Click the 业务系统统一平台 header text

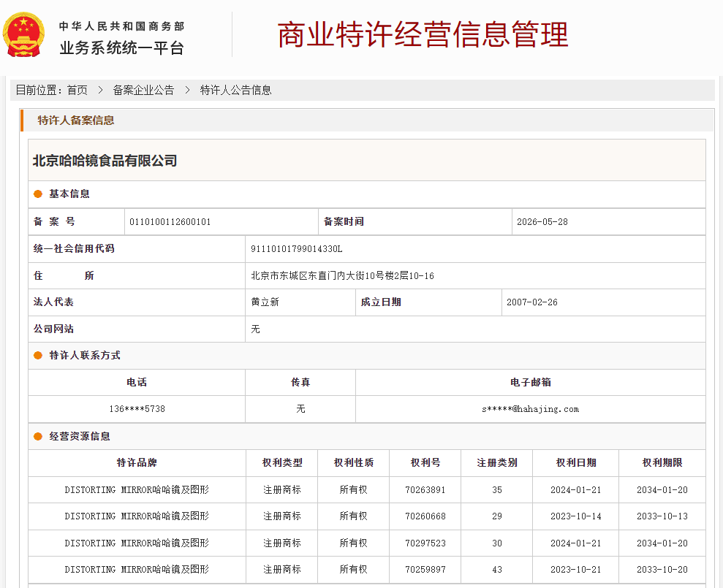coord(122,48)
